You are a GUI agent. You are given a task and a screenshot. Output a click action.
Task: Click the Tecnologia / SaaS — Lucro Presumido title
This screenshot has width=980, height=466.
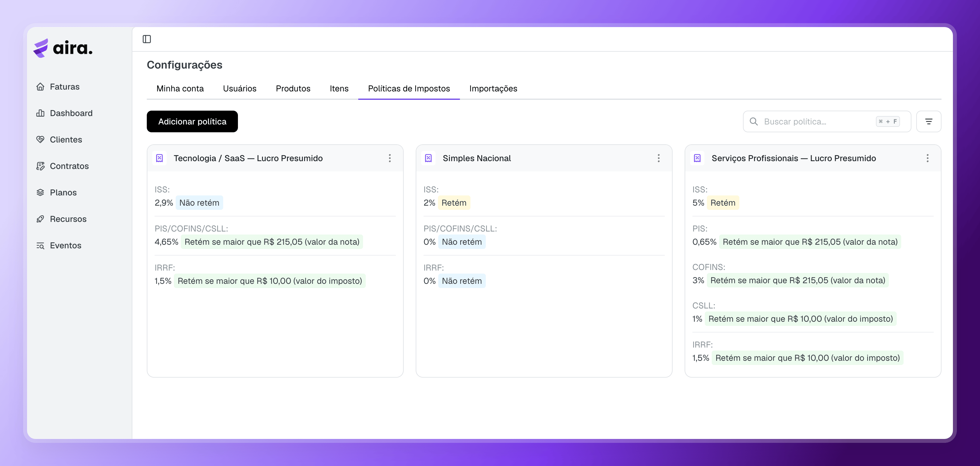(248, 158)
